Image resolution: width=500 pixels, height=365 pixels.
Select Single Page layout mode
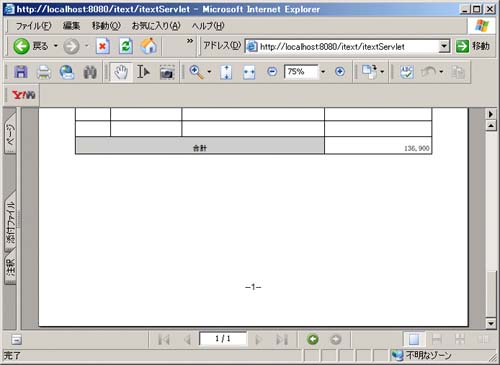414,339
